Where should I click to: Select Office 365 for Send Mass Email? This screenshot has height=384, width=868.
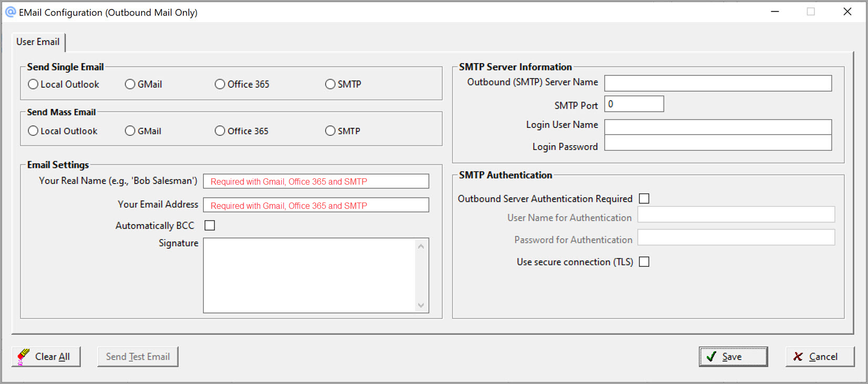pyautogui.click(x=220, y=131)
